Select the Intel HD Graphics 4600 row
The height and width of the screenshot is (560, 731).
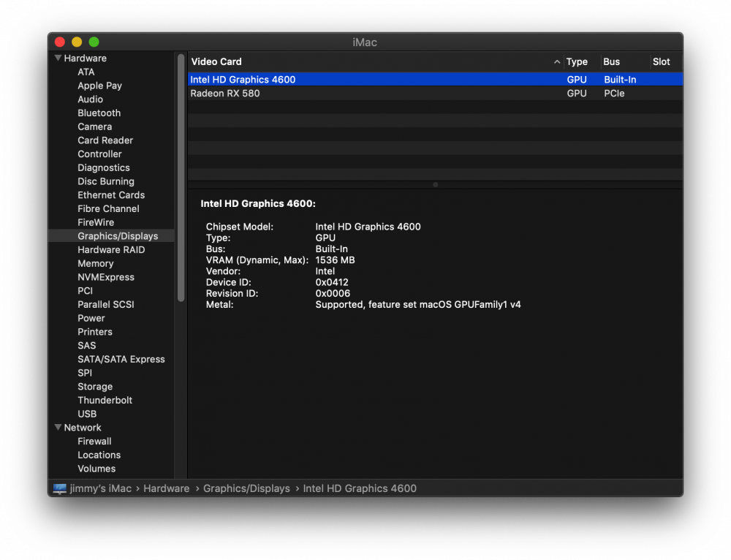tap(436, 79)
